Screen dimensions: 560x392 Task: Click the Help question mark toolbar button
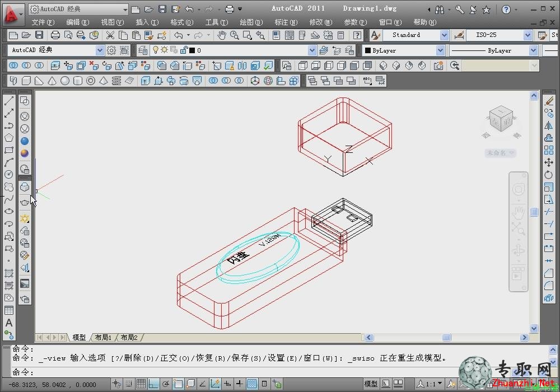pos(357,35)
